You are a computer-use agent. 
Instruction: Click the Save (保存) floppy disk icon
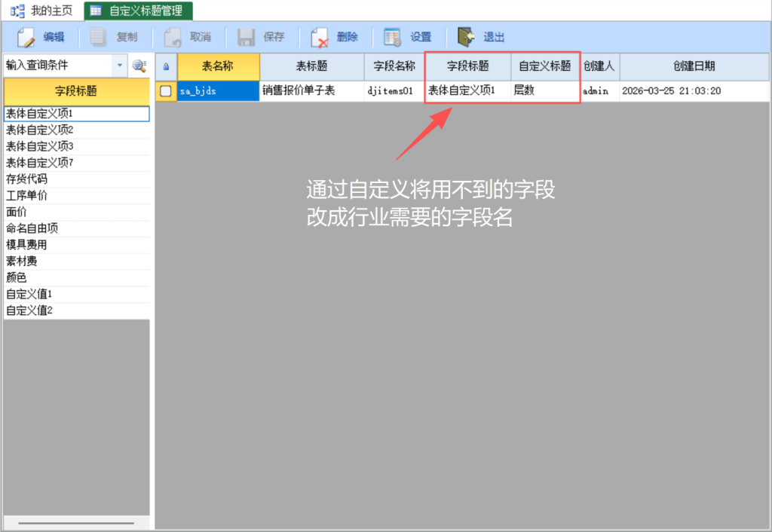point(246,37)
